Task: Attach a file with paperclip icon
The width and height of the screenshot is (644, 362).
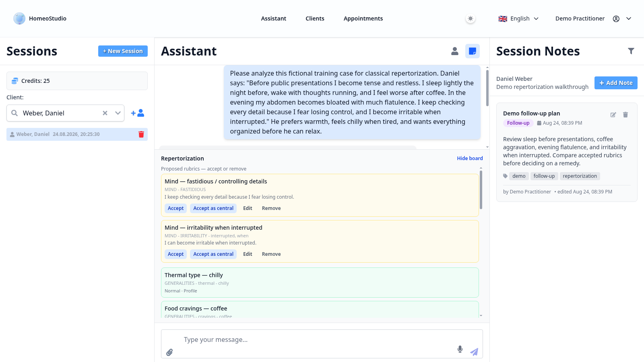Action: click(x=169, y=352)
